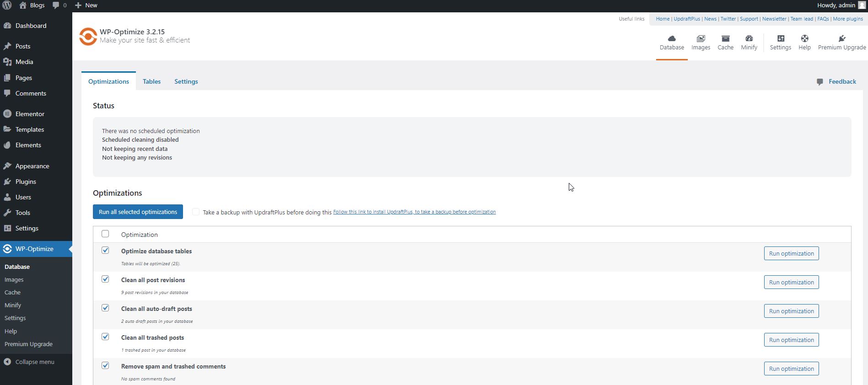Click the Posts pin icon in sidebar
The width and height of the screenshot is (868, 385).
7,46
